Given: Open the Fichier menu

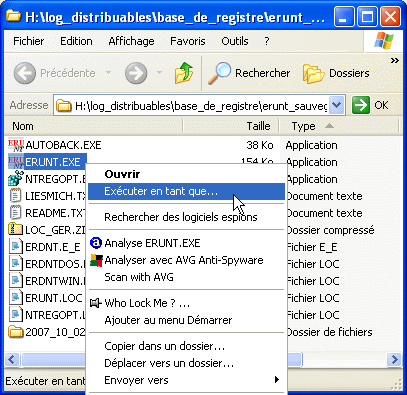Looking at the screenshot, I should (x=28, y=41).
